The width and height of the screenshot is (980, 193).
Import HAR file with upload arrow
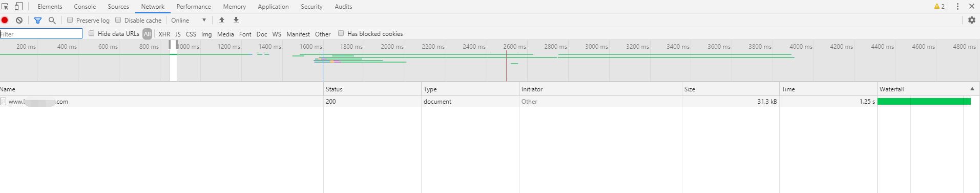pyautogui.click(x=222, y=20)
